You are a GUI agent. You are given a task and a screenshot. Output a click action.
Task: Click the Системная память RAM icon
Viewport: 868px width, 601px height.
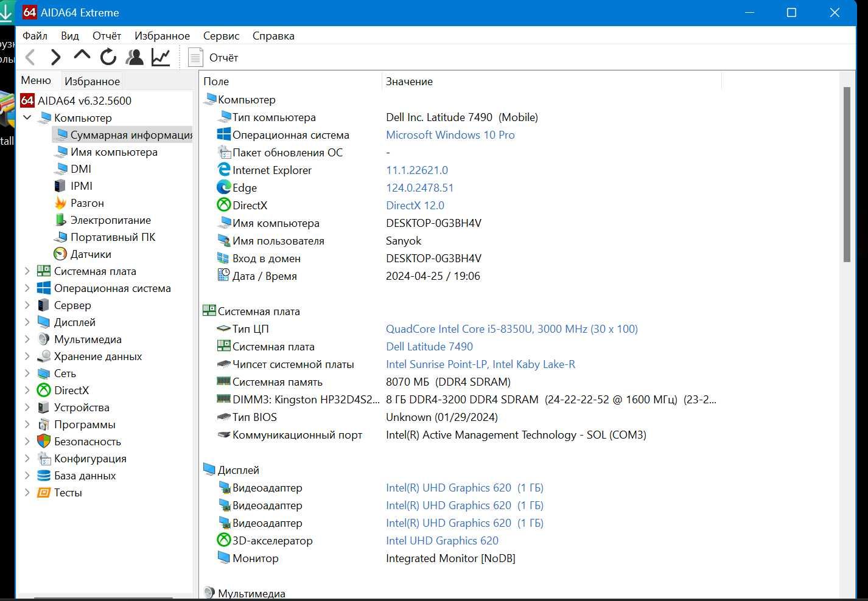click(x=223, y=381)
